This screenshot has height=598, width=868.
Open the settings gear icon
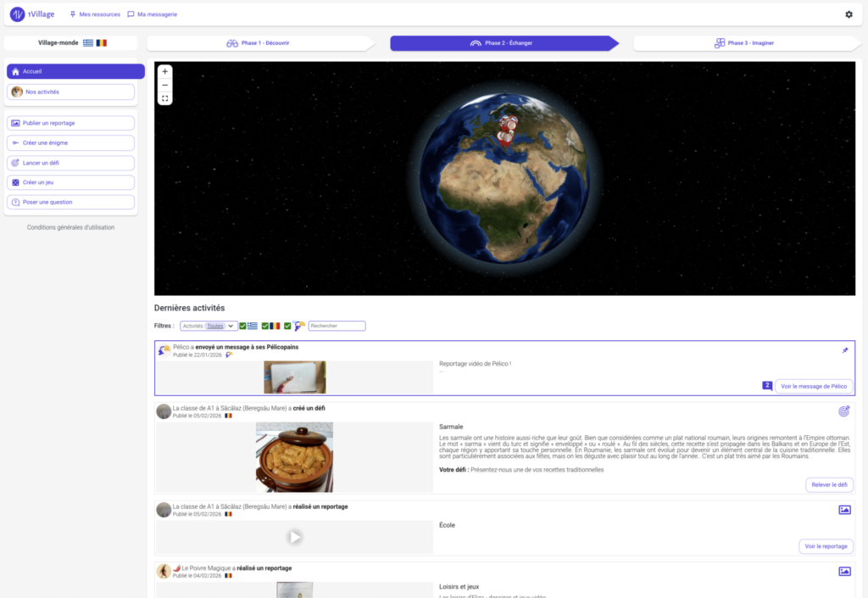(849, 14)
